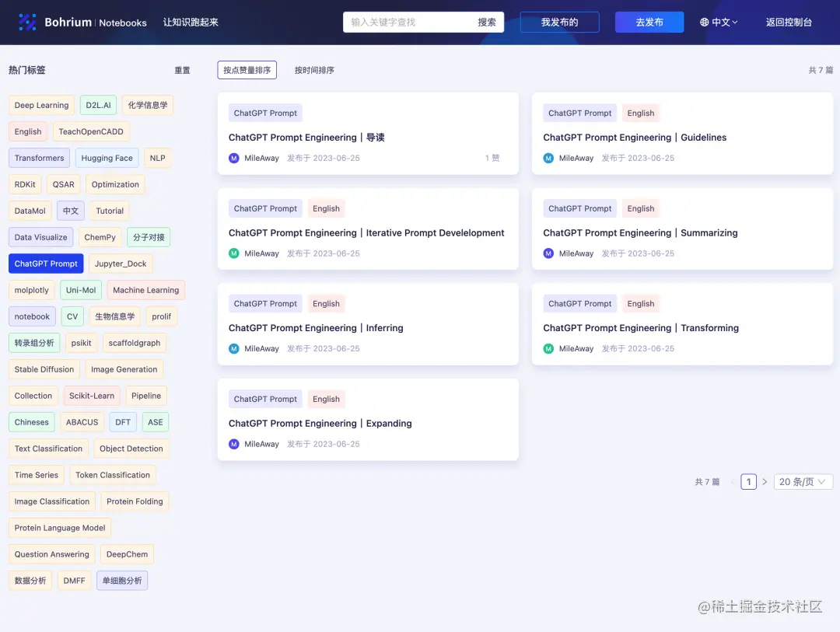The height and width of the screenshot is (632, 840).
Task: Go to previous page arrow in pagination
Action: pyautogui.click(x=733, y=481)
